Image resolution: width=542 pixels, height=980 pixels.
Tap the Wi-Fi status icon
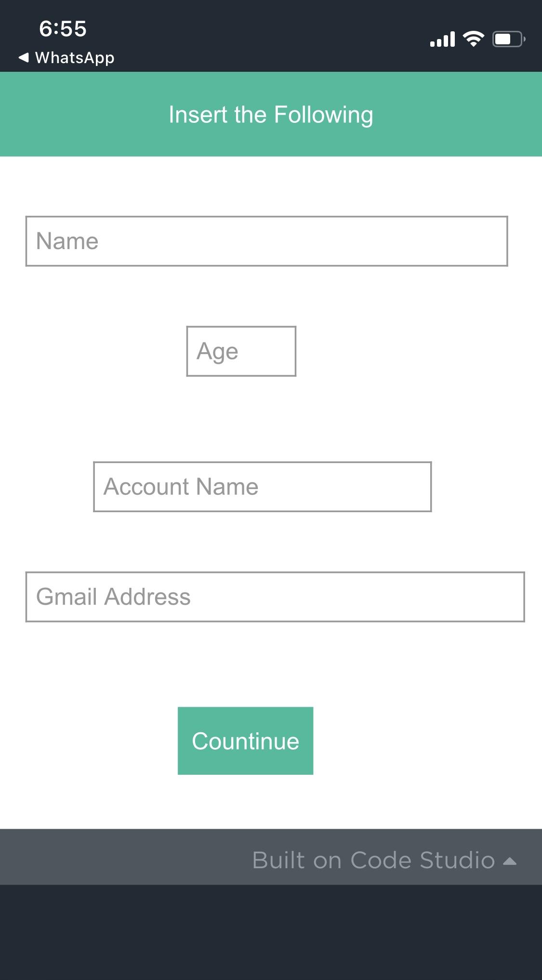click(474, 39)
